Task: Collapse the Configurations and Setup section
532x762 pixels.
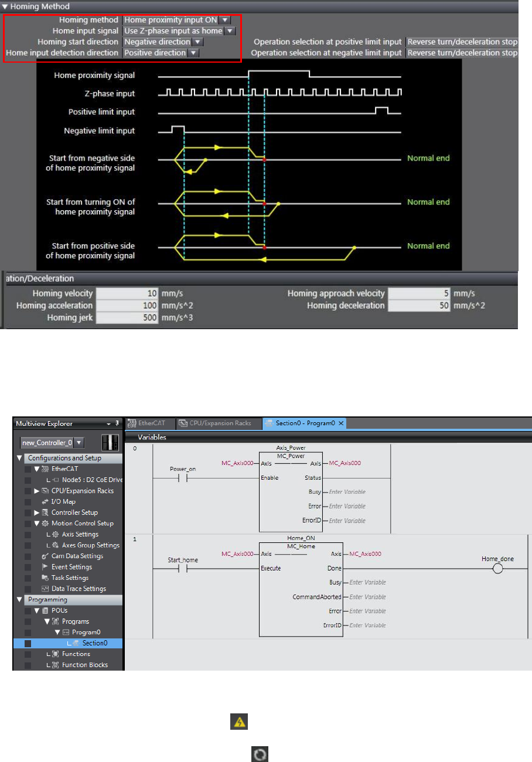Action: [19, 458]
